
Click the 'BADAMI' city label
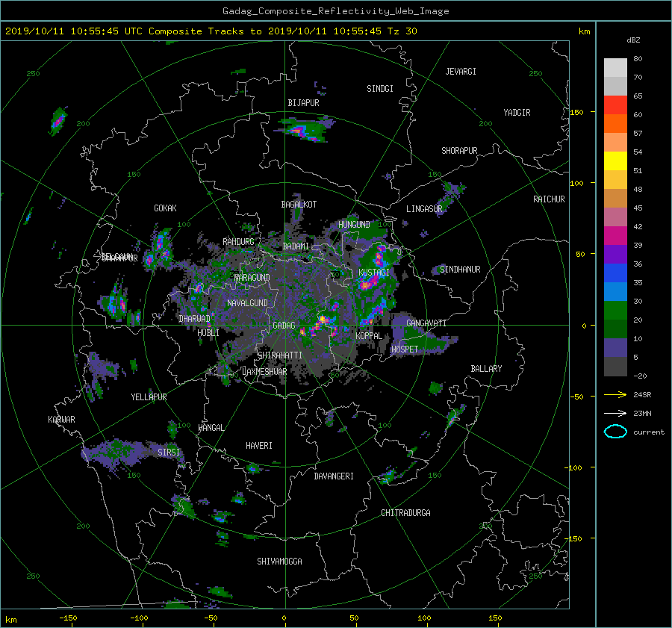click(296, 246)
